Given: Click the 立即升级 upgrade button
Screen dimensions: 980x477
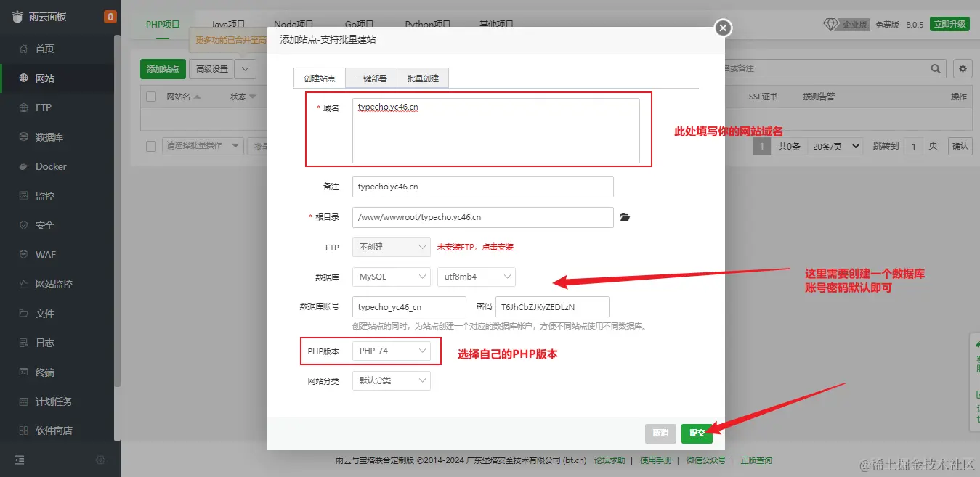Looking at the screenshot, I should point(951,24).
